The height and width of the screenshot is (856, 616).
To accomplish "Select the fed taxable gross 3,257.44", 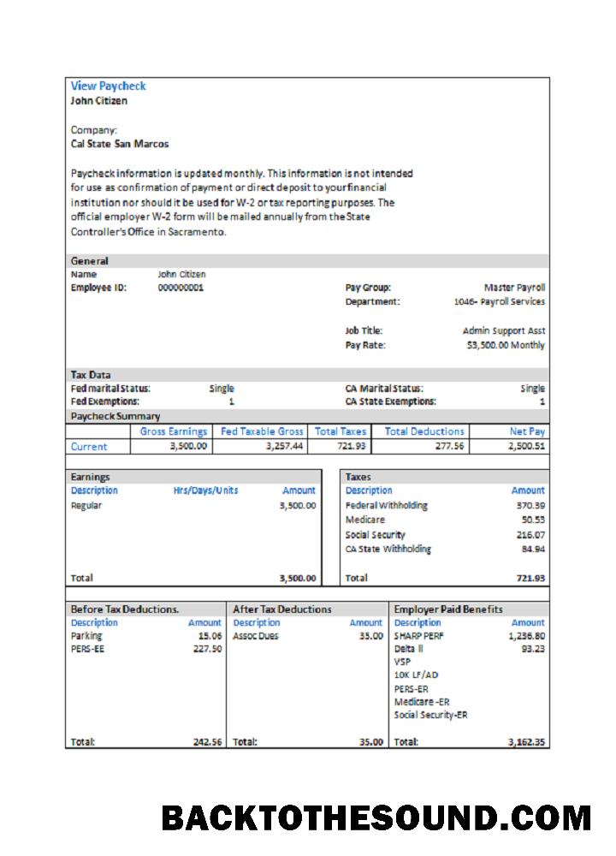I will [x=284, y=446].
